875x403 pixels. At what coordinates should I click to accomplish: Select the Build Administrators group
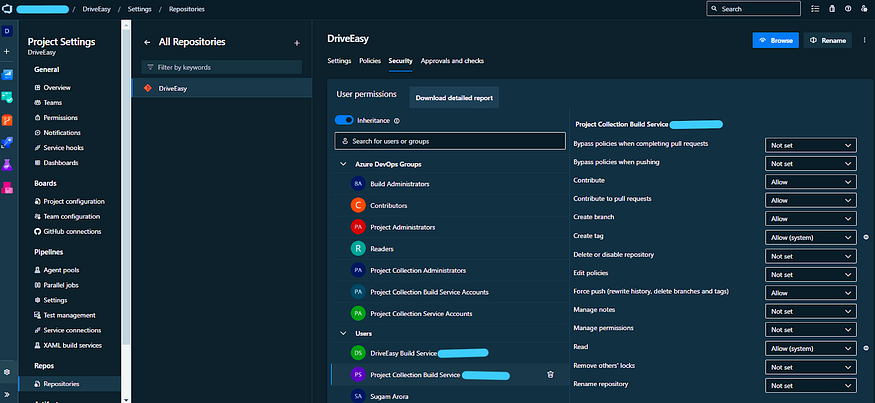450,184
